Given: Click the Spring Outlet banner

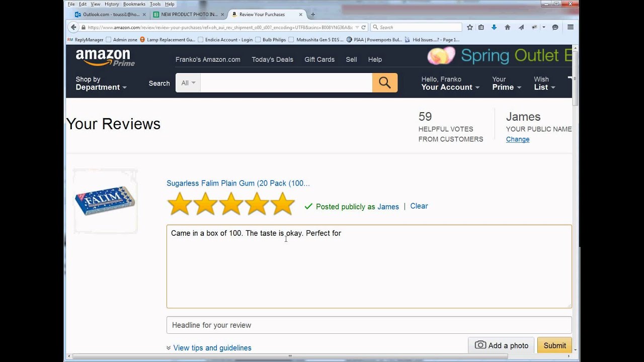Looking at the screenshot, I should [499, 56].
